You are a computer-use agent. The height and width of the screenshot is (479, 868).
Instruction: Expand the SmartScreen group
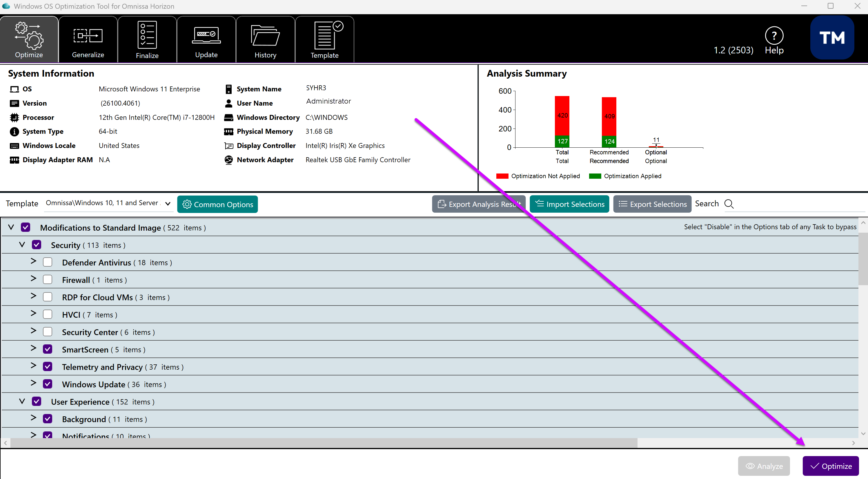pos(33,348)
